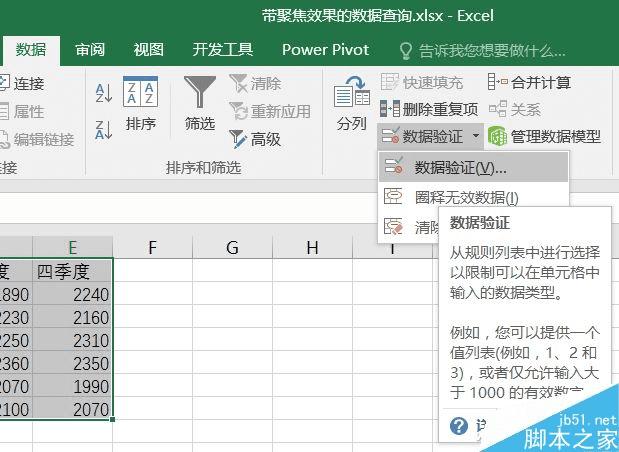Screen dimensions: 619x452
Task: Choose 数据验证(V)... from the dropdown menu
Action: pos(473,168)
